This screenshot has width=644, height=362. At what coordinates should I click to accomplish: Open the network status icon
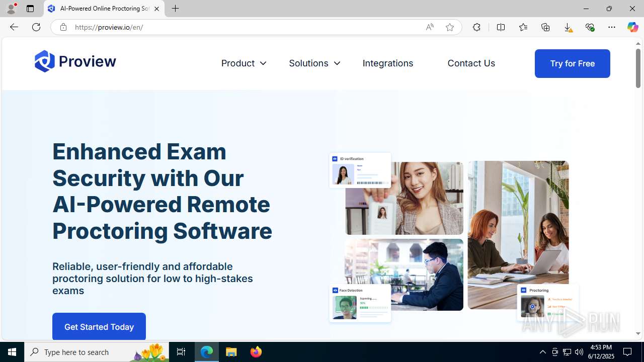(x=567, y=352)
